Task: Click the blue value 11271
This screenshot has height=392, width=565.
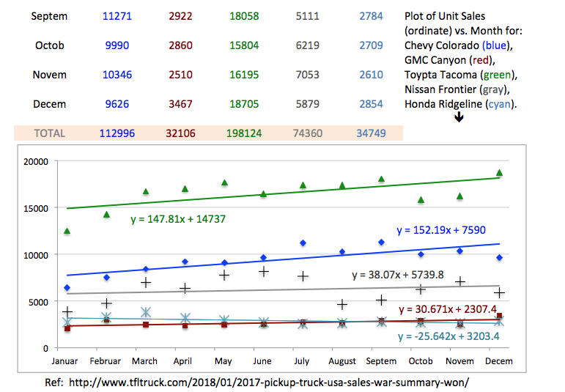Action: coord(117,16)
